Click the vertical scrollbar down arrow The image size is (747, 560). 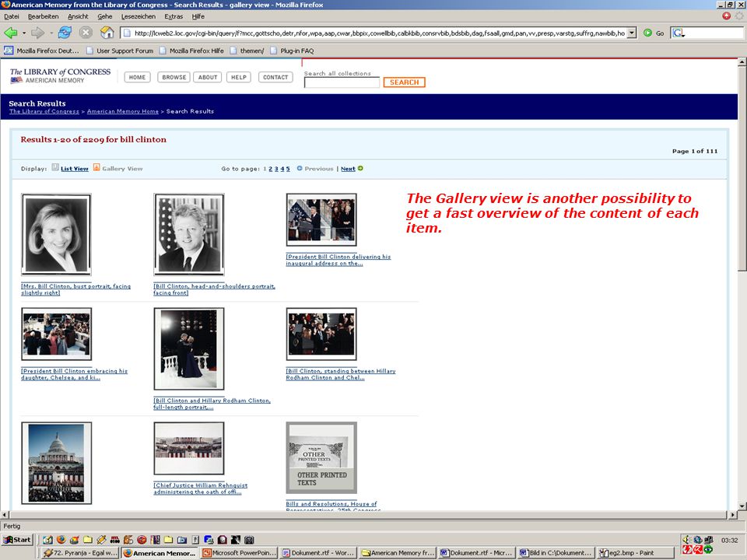point(742,506)
